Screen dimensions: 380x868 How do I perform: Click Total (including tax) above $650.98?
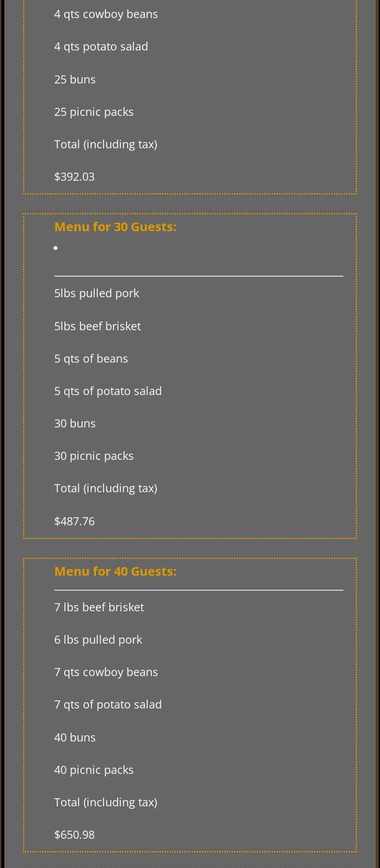click(105, 803)
